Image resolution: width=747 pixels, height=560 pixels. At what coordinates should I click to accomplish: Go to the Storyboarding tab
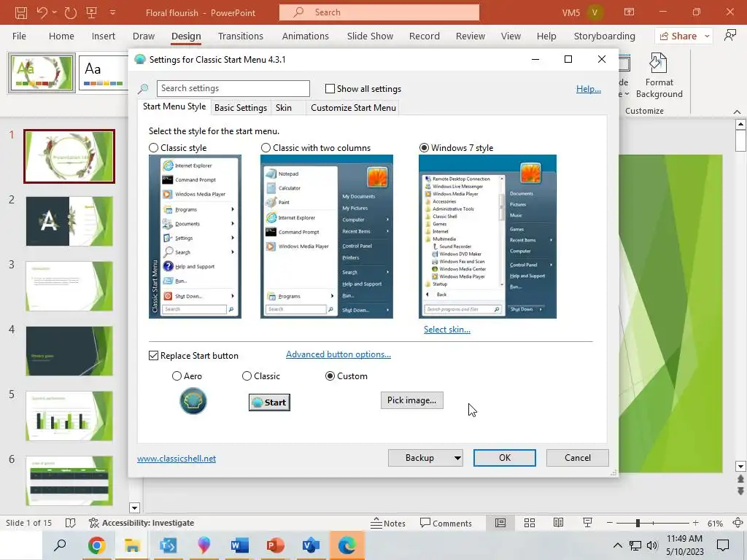point(604,36)
